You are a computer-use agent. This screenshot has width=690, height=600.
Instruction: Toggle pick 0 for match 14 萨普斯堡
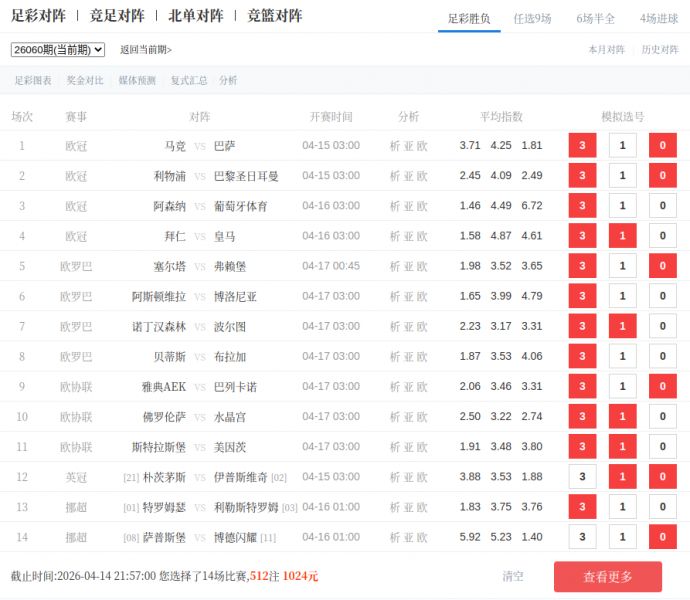point(662,537)
